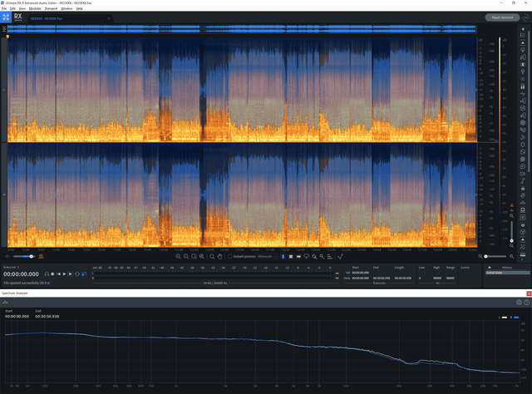Toggle loop playback
Image resolution: width=532 pixels, height=394 pixels.
77,273
